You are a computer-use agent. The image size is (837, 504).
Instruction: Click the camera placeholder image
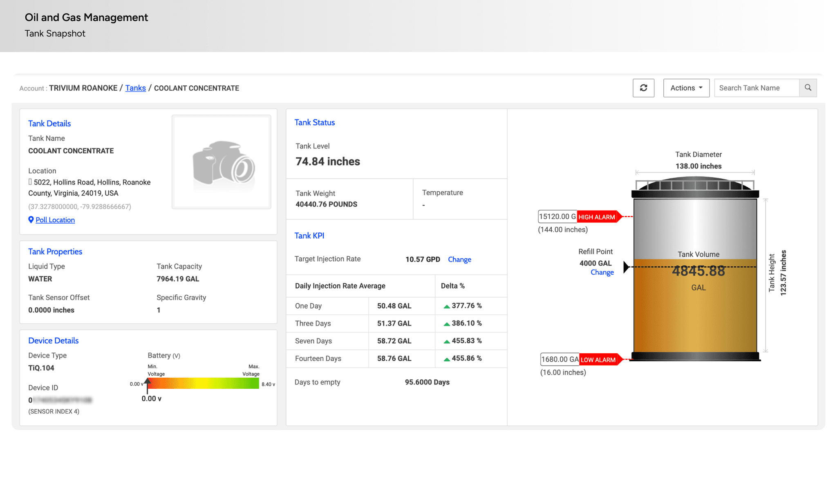coord(222,162)
